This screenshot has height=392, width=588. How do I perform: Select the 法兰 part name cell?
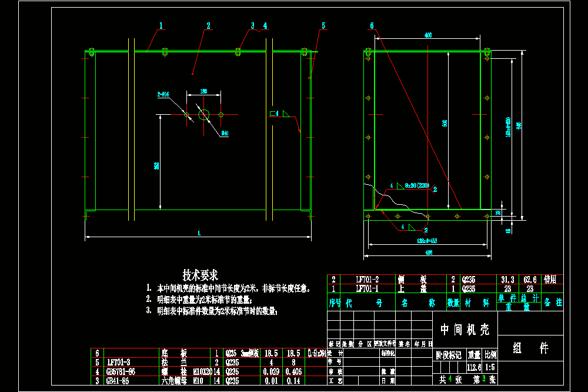[174, 363]
